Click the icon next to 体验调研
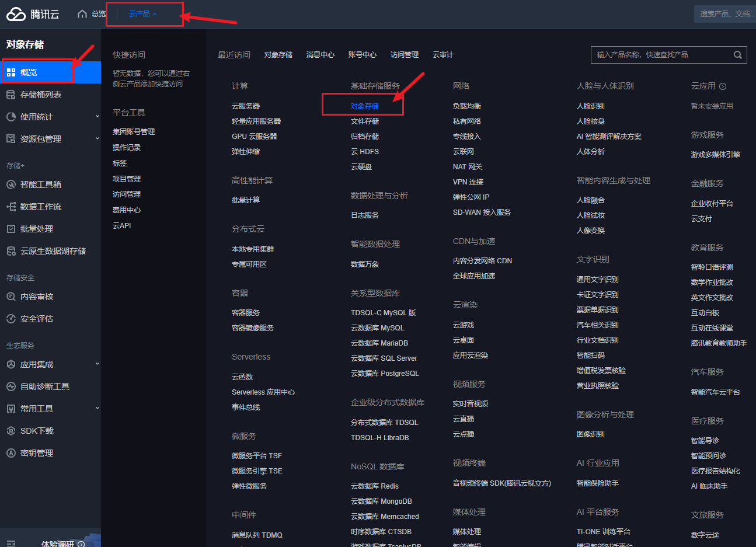The image size is (756, 547). pos(81,544)
